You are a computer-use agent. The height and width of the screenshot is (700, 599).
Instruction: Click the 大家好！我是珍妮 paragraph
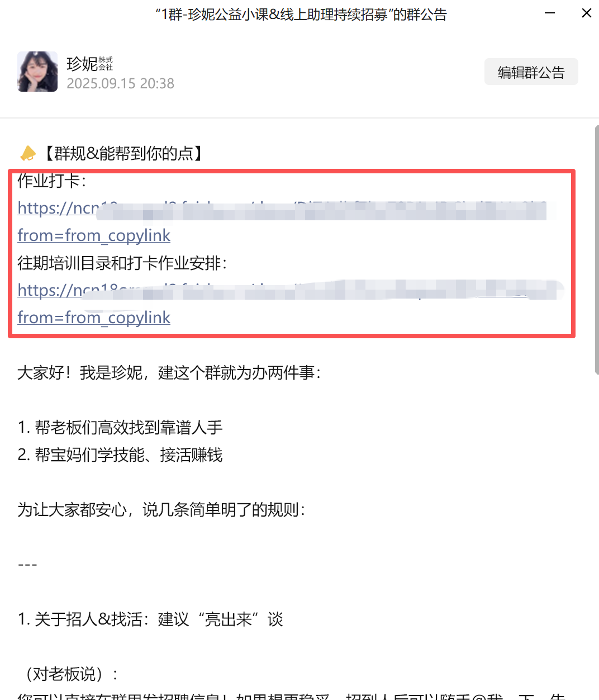(169, 373)
